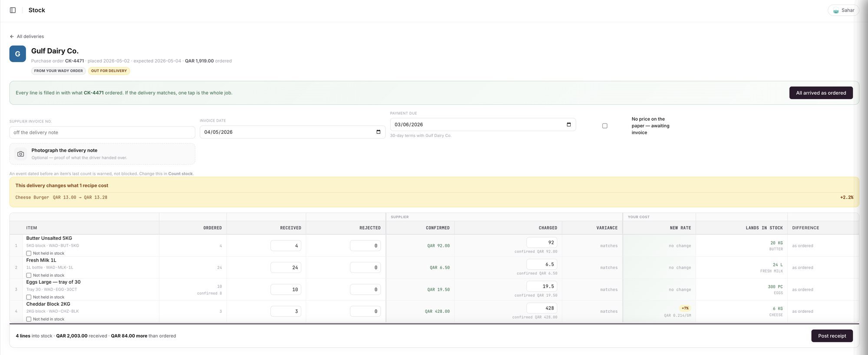
Task: Edit charged price 19.5 for Eggs
Action: (542, 286)
